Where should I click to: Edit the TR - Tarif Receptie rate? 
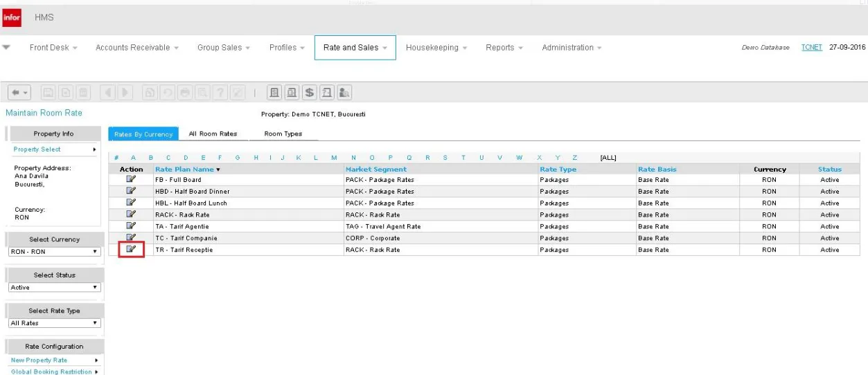click(131, 249)
